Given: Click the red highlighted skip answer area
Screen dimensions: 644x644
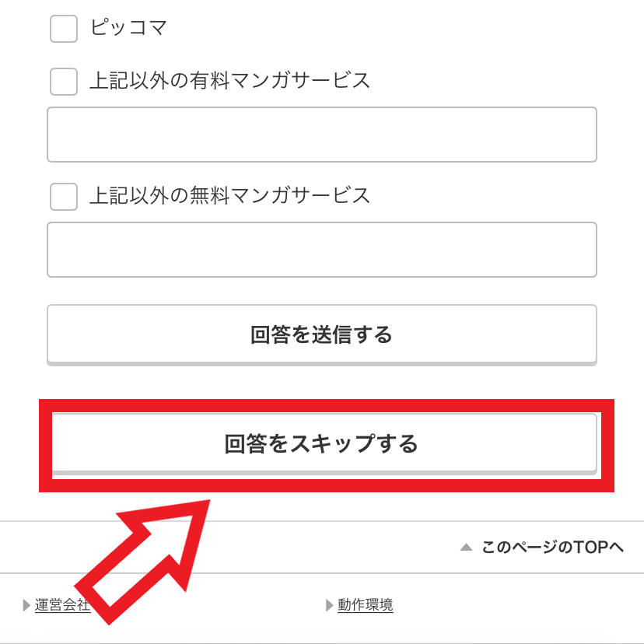Looking at the screenshot, I should (322, 443).
